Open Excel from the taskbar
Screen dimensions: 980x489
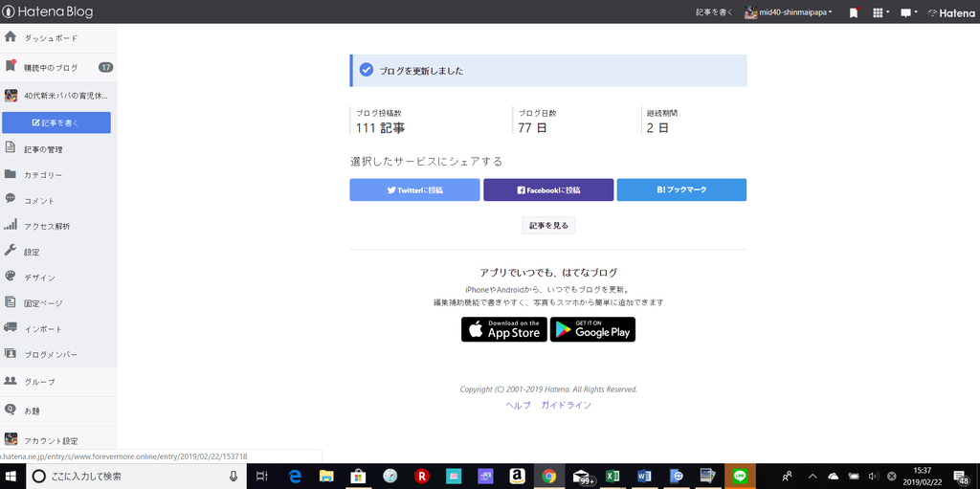click(x=613, y=477)
